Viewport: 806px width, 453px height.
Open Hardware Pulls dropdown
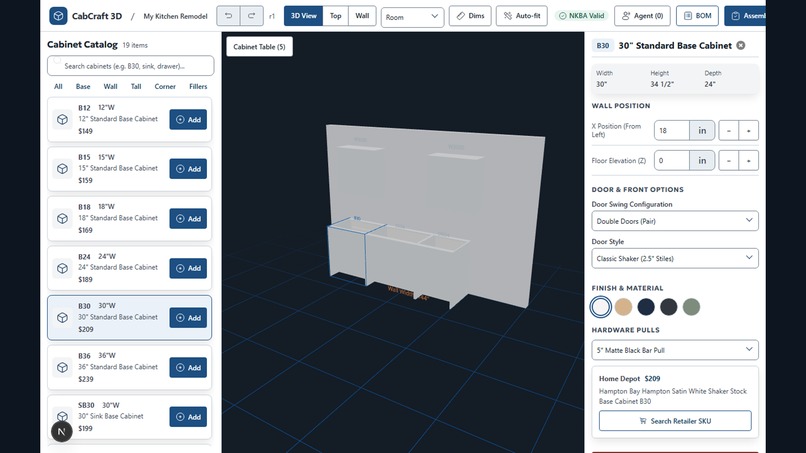pyautogui.click(x=675, y=350)
